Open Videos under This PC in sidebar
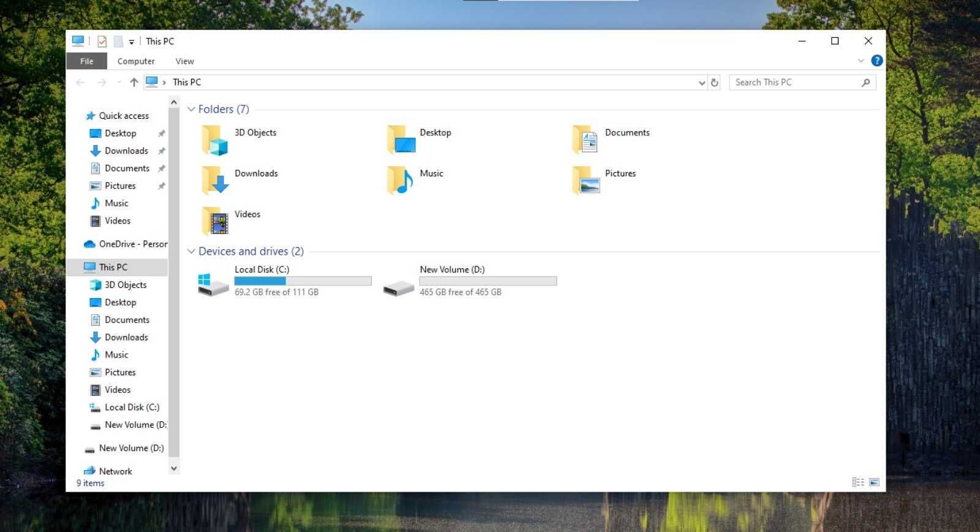980x532 pixels. point(110,390)
